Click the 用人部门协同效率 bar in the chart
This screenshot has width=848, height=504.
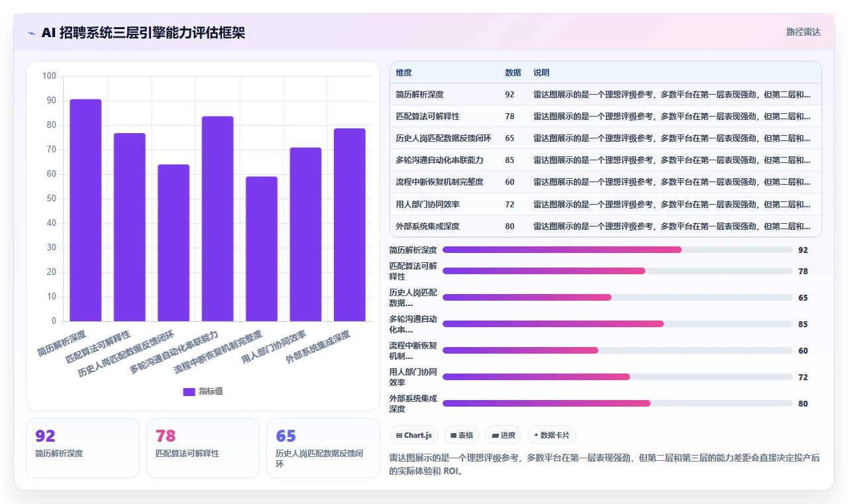pyautogui.click(x=305, y=234)
